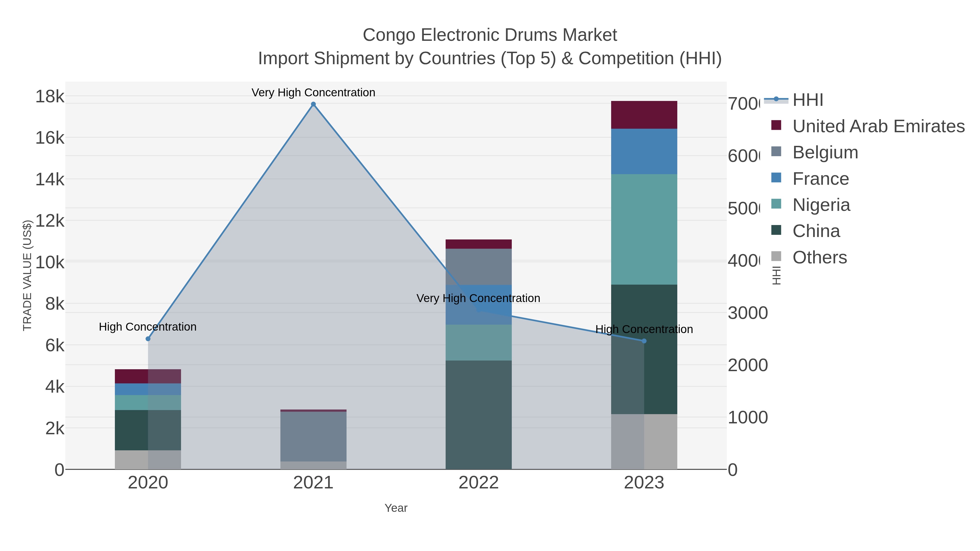This screenshot has width=980, height=551.
Task: Click Others segment of 2020 bar
Action: [148, 460]
